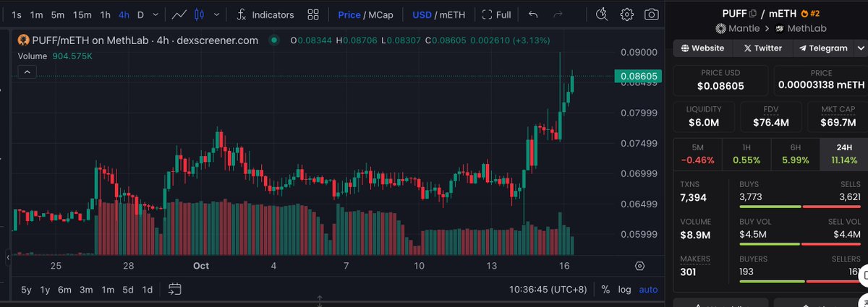Viewport: 868px width, 307px height.
Task: Show chart price in USD
Action: coord(422,14)
